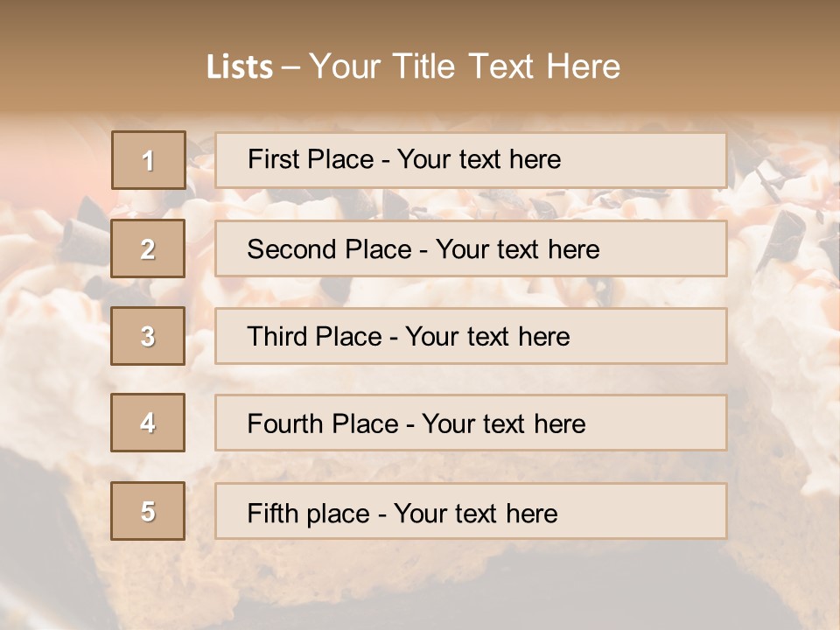Select the slide title text
The height and width of the screenshot is (630, 840).
point(413,66)
